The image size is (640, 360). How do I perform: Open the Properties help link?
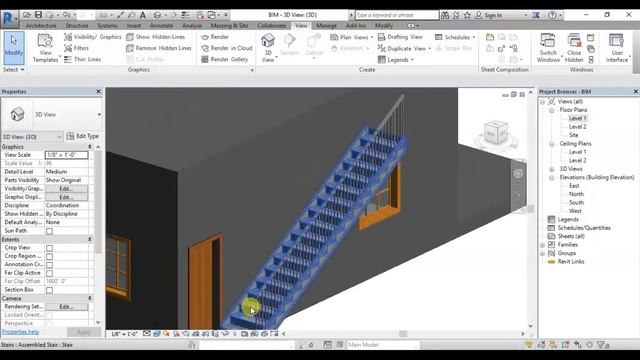(x=20, y=332)
